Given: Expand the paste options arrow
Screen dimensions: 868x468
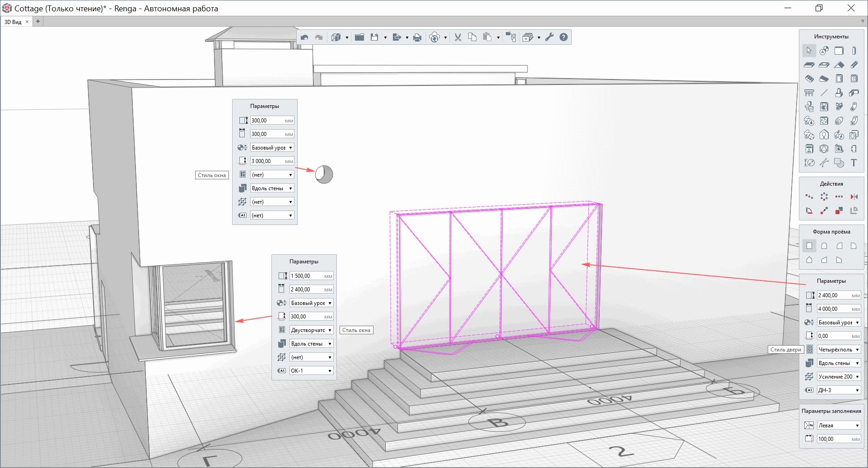Looking at the screenshot, I should [498, 38].
